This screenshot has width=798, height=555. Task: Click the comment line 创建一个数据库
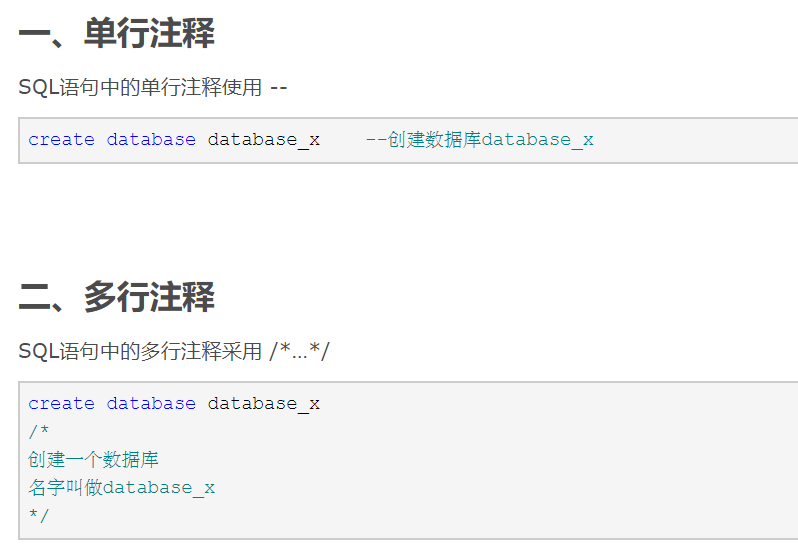pyautogui.click(x=93, y=459)
